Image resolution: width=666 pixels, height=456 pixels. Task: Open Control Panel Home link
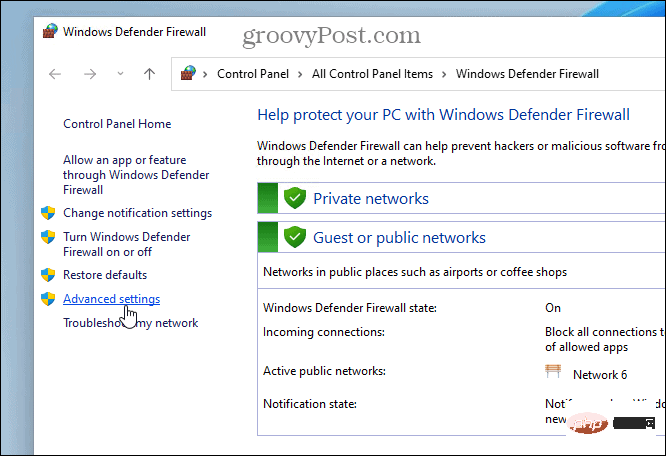point(117,124)
